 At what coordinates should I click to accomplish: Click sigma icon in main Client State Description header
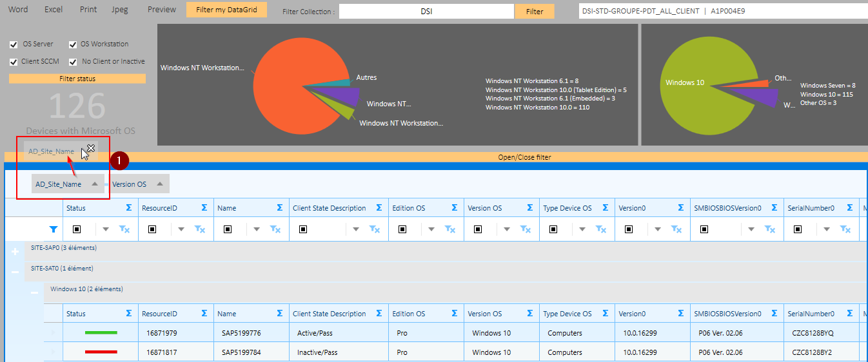(379, 207)
